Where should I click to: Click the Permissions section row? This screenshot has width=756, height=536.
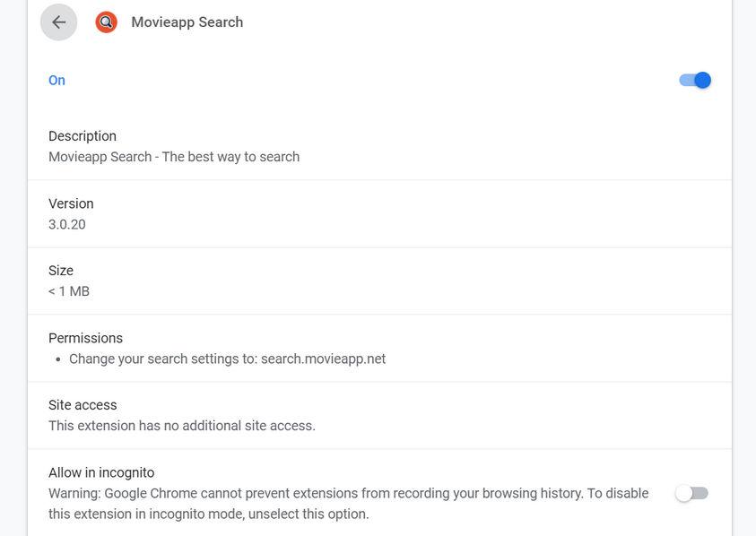tap(86, 337)
